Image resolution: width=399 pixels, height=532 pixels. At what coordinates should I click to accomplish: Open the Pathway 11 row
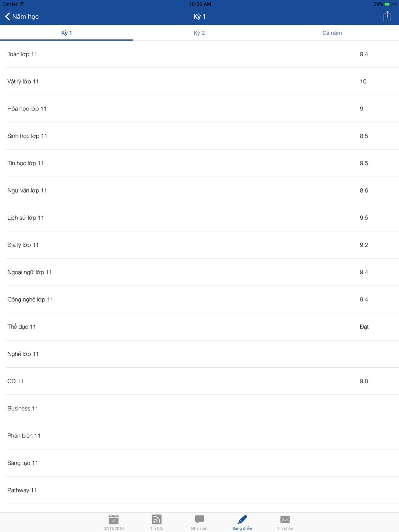click(x=199, y=490)
